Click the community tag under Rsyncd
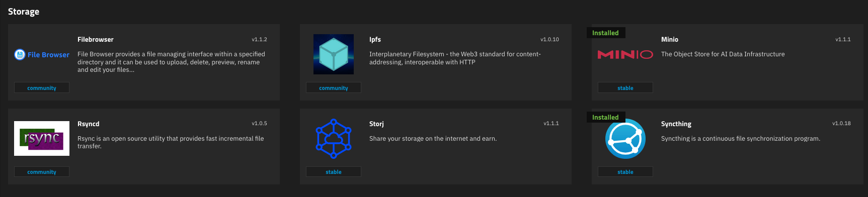This screenshot has width=868, height=197. [x=42, y=172]
